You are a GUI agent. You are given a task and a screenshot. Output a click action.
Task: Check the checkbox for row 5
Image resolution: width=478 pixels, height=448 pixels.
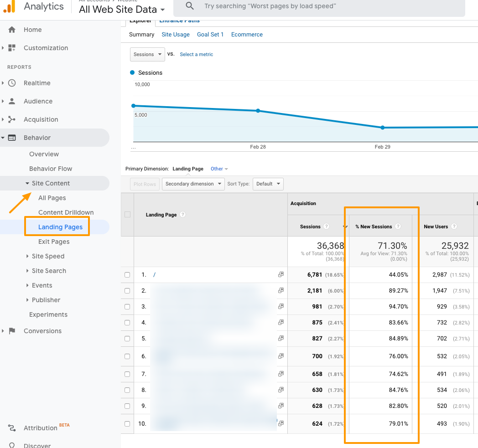coord(127,338)
